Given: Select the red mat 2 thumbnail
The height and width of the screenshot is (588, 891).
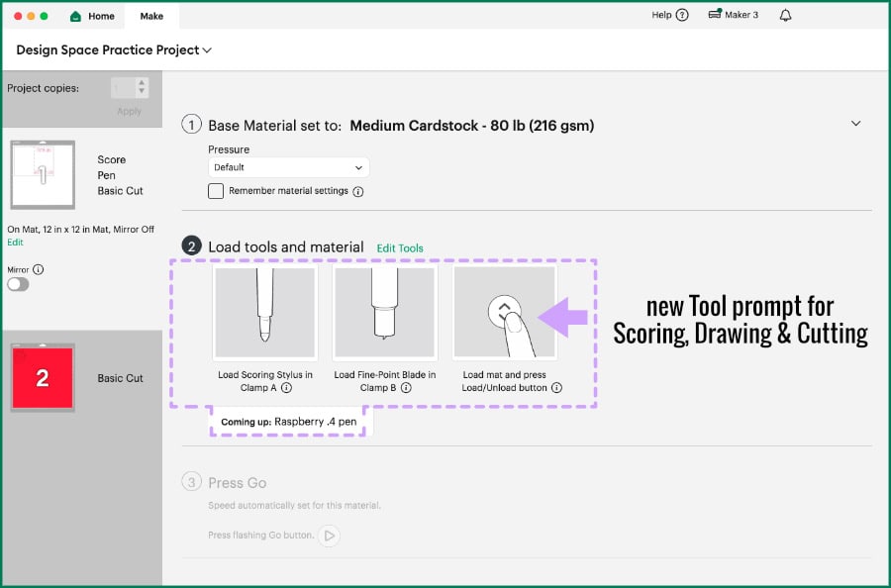Looking at the screenshot, I should click(x=43, y=378).
